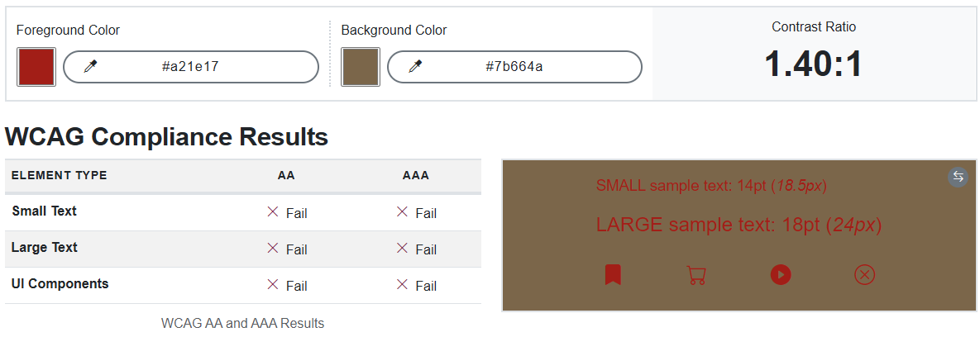Edit the background hex value #7b664a

514,67
